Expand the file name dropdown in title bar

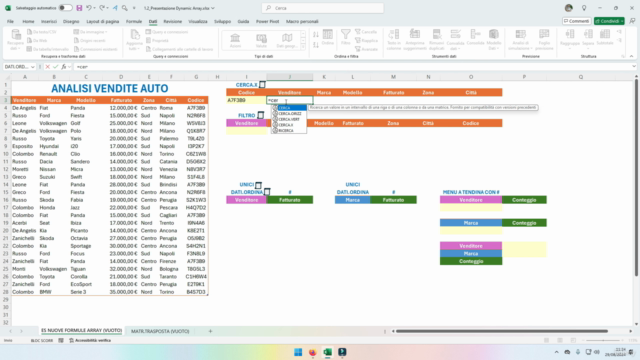tap(213, 8)
